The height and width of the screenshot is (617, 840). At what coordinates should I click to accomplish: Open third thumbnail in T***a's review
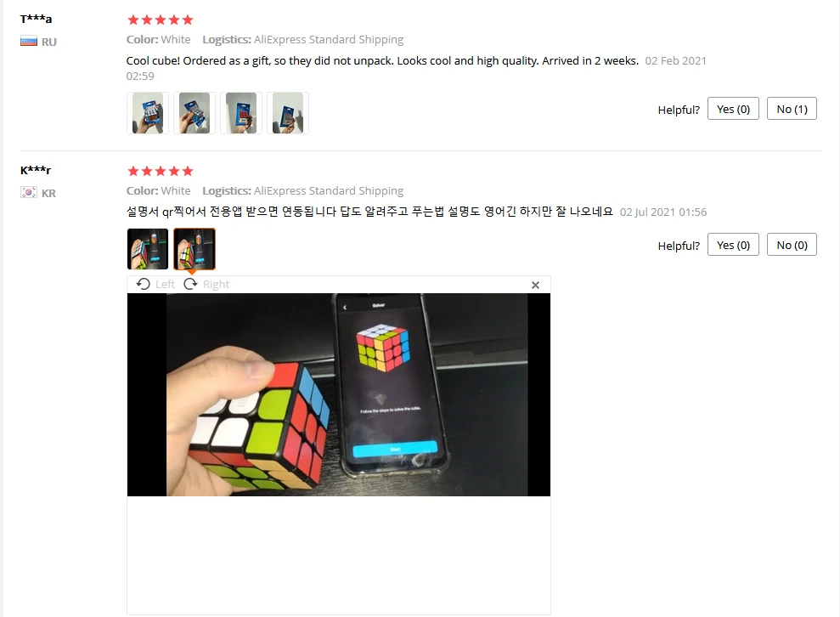coord(241,113)
